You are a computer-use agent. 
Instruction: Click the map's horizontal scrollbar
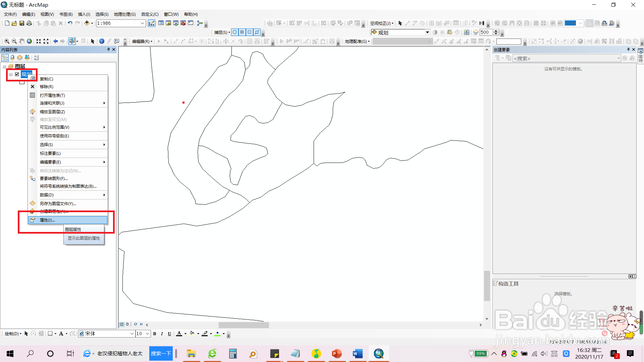click(x=243, y=325)
